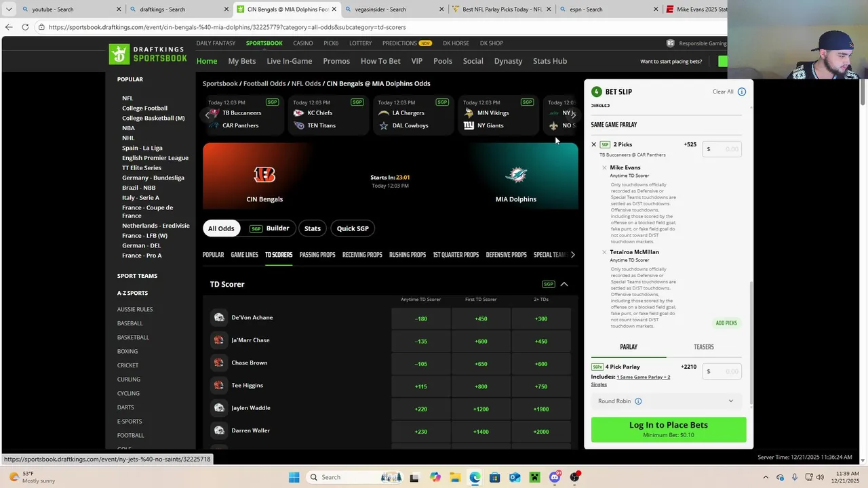Click Ja'Marr Chase's Bengals helmet icon

219,340
